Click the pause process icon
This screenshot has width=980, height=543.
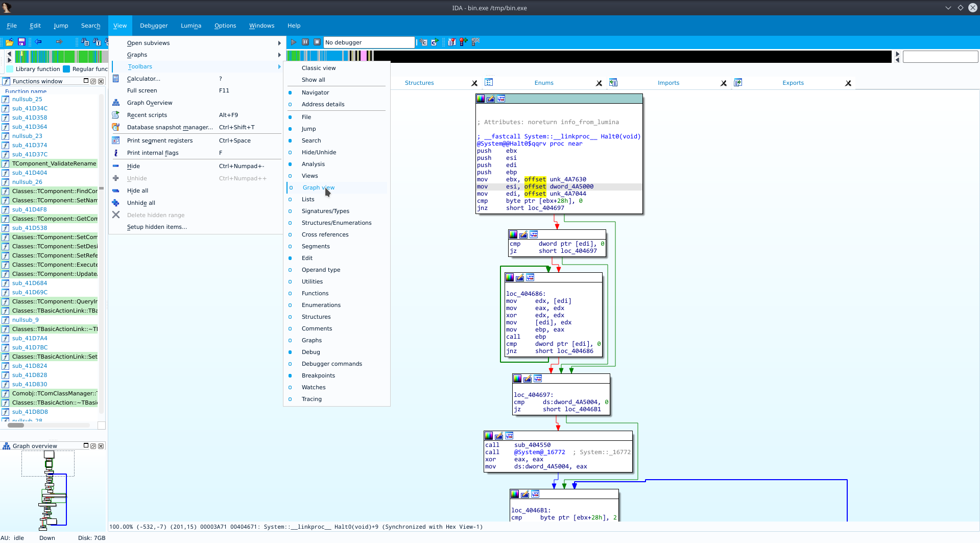click(305, 42)
